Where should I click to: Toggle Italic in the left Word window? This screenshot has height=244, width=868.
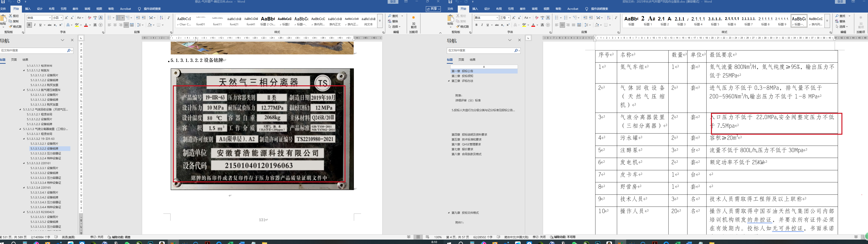(x=35, y=25)
